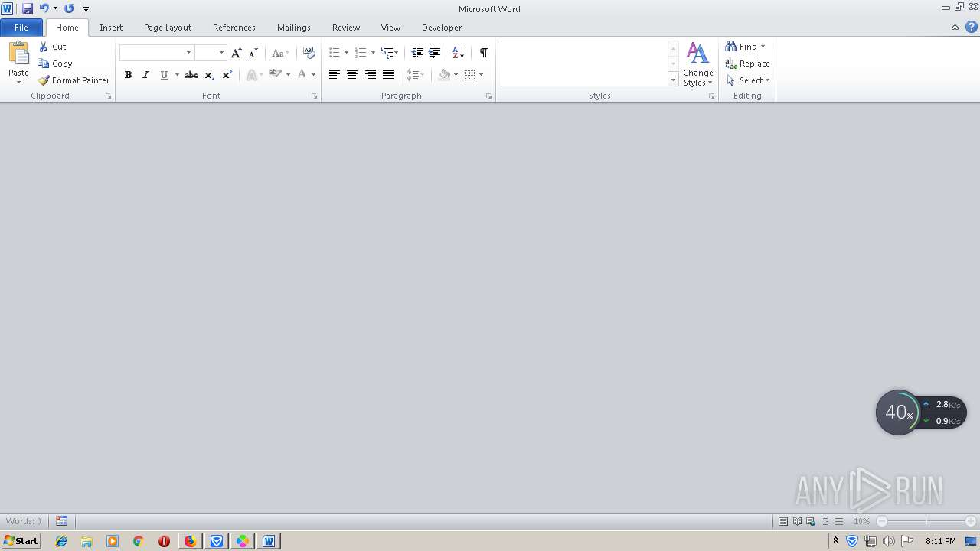Toggle Bold formatting
This screenshot has width=980, height=551.
coord(128,75)
